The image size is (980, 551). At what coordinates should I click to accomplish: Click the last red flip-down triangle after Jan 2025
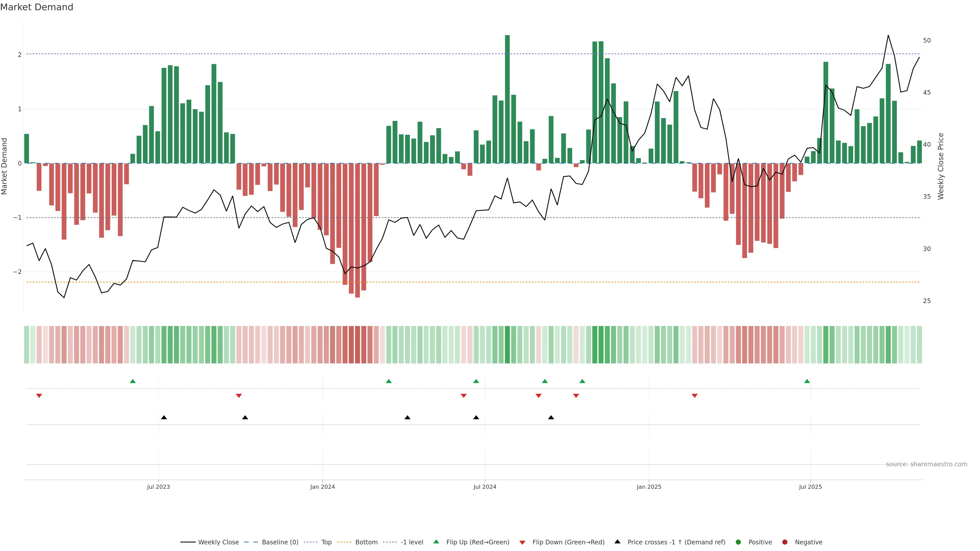(x=695, y=396)
